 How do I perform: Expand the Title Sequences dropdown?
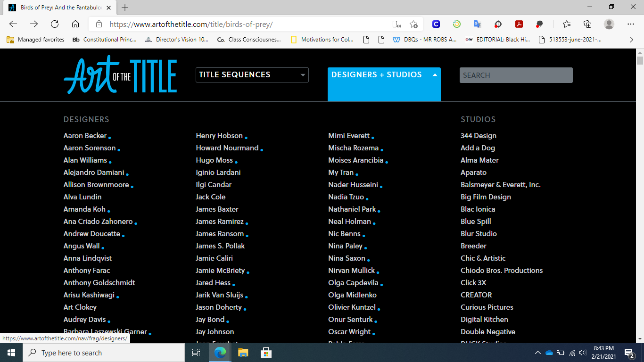pos(252,75)
